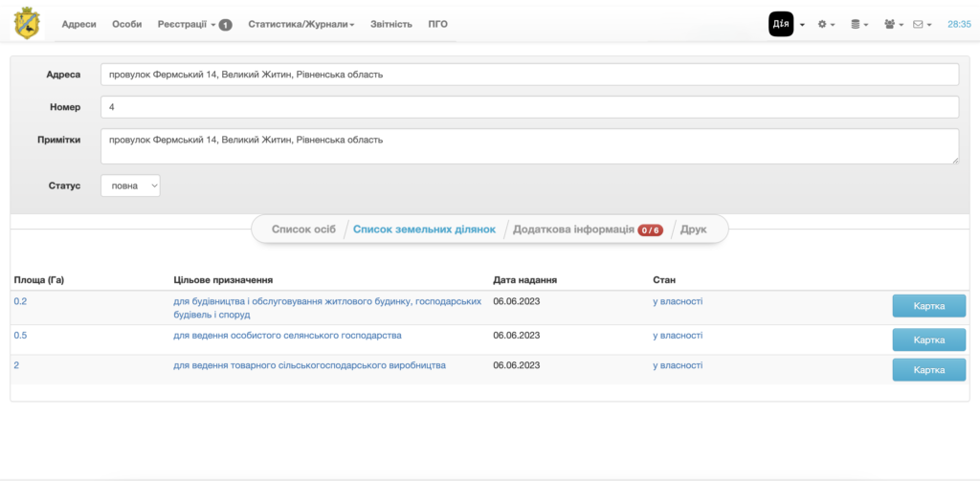Click у власності in the 2 hectare row
Screen dimensions: 980x481
point(678,365)
